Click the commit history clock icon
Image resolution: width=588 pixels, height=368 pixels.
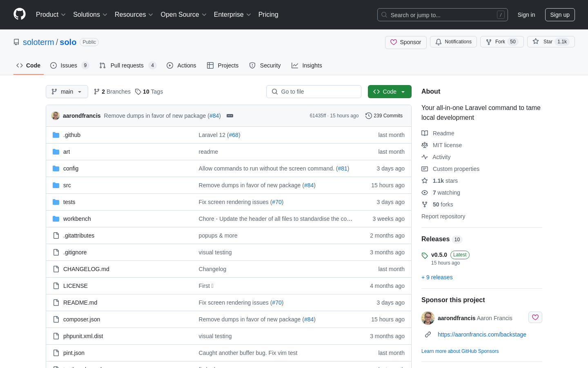368,116
